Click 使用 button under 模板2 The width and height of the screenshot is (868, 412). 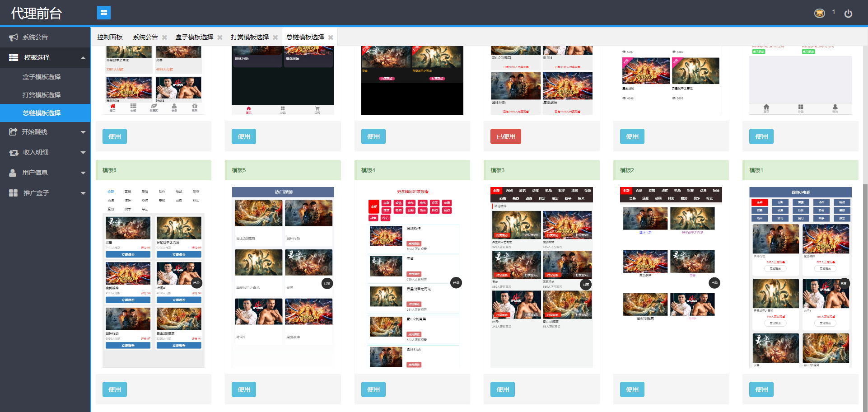coord(632,389)
